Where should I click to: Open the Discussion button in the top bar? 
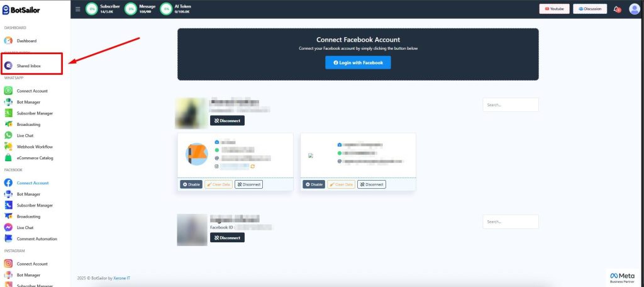pyautogui.click(x=590, y=9)
